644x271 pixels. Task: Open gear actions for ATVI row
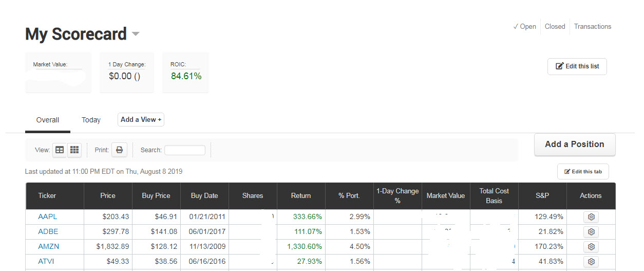point(591,262)
